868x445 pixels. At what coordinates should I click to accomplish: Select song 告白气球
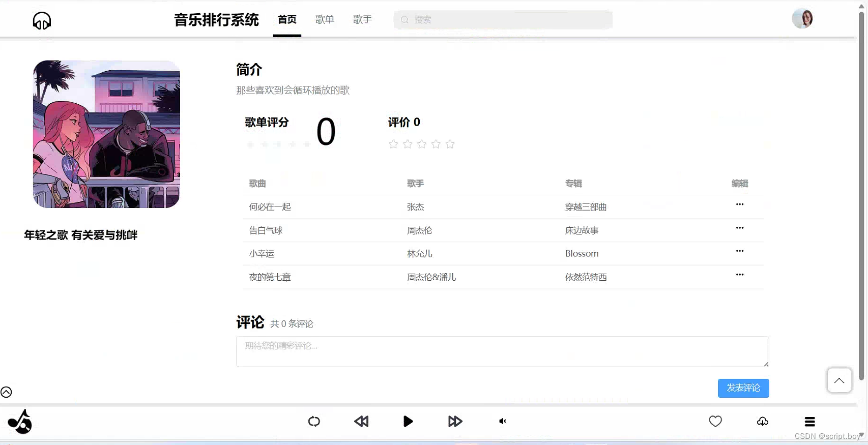[x=266, y=230]
